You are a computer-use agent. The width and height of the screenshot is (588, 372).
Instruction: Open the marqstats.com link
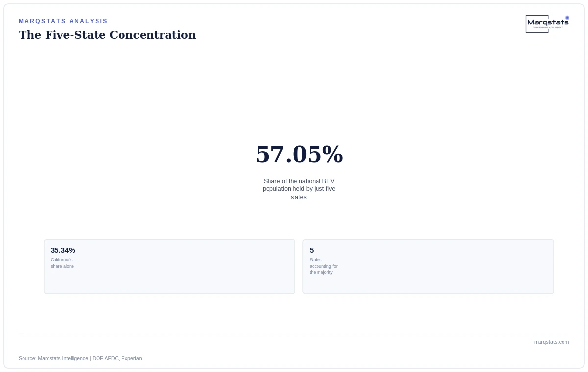[x=551, y=342]
